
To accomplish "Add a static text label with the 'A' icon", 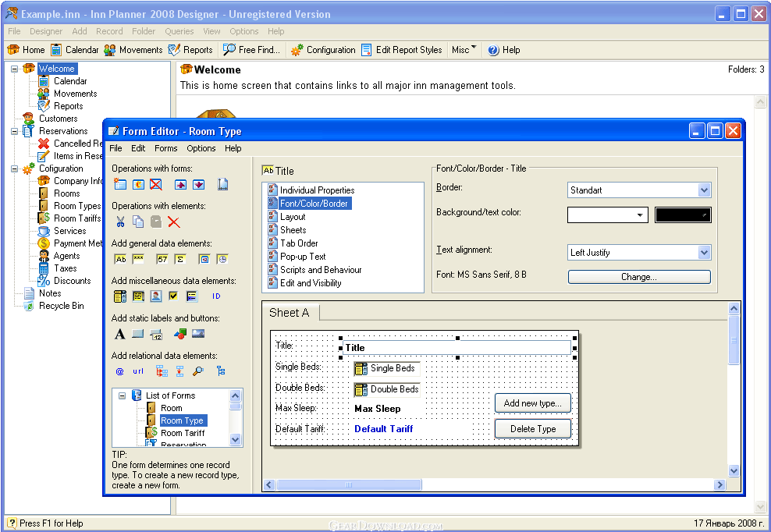I will coord(120,334).
